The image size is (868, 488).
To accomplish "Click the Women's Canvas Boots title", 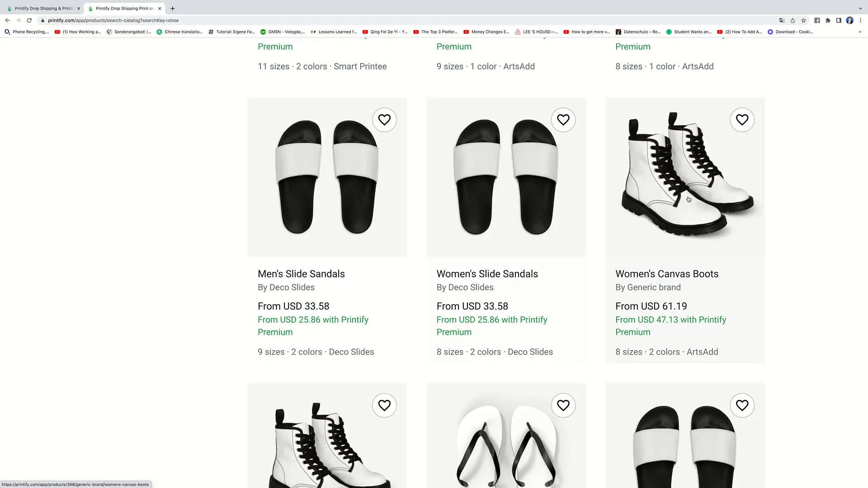I will [x=667, y=274].
